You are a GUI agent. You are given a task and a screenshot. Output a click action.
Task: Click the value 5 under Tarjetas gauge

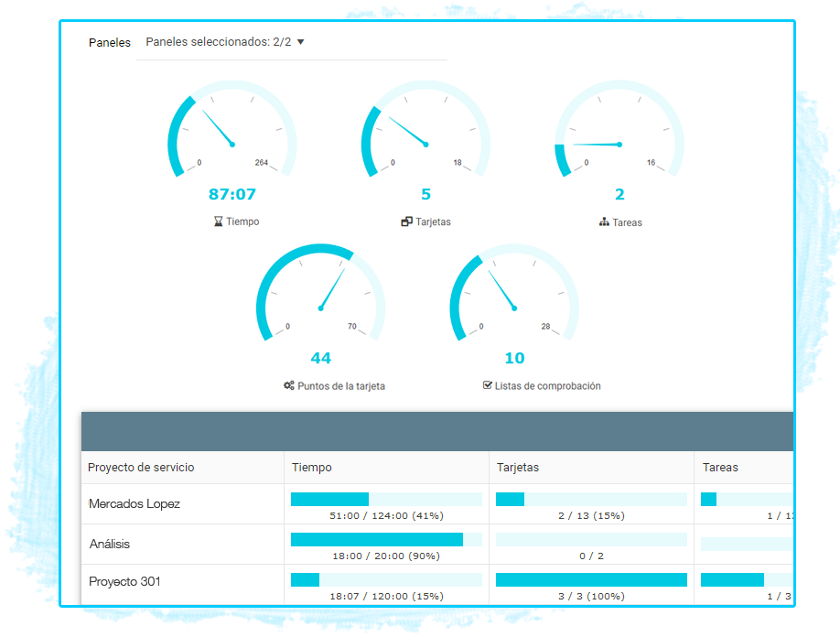coord(425,194)
